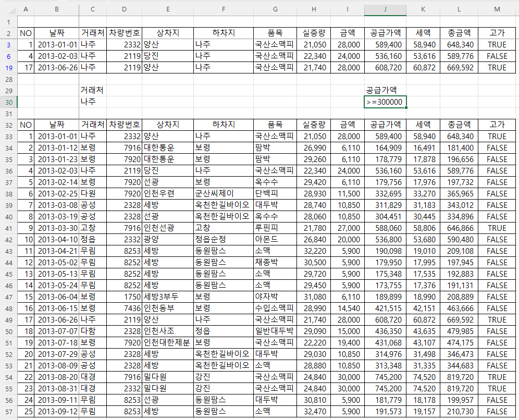Select filtered row 19 header

[x=9, y=68]
